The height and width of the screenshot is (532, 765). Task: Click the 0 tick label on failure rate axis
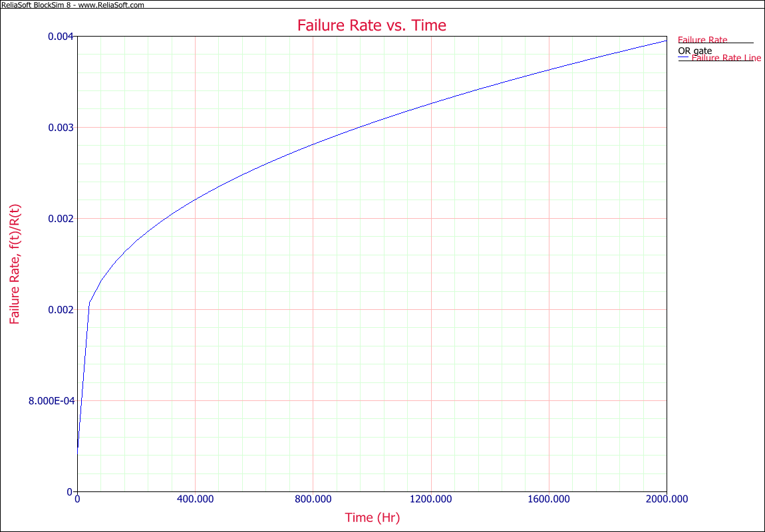coord(69,491)
